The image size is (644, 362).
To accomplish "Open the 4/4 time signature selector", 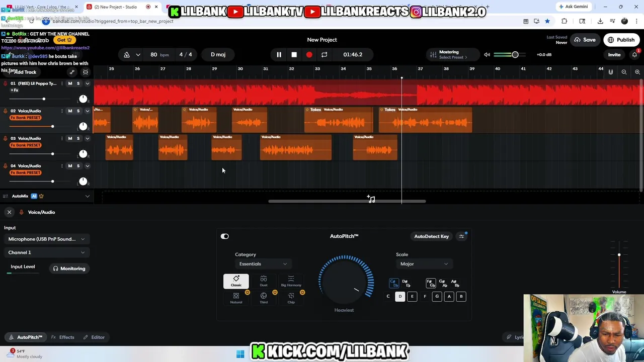I will coord(186,54).
